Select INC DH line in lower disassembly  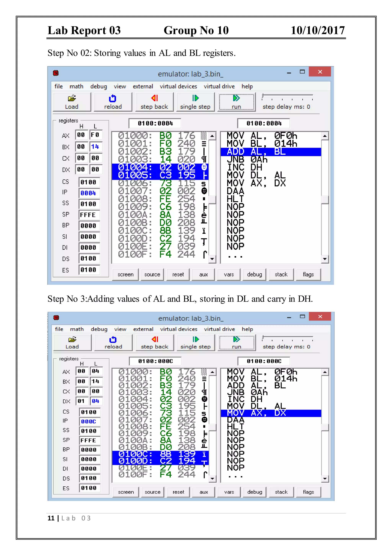[x=271, y=399]
